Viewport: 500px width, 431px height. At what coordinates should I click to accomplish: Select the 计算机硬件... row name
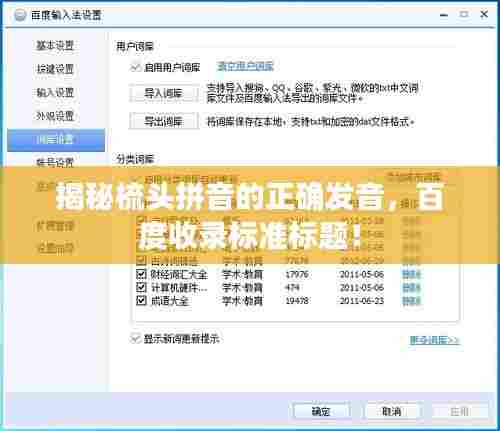[x=179, y=287]
